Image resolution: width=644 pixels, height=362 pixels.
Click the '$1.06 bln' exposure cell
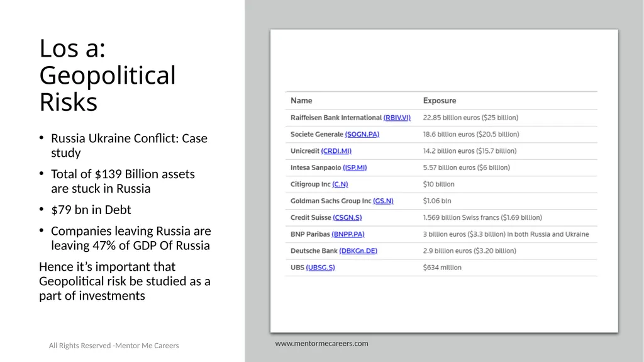point(437,201)
